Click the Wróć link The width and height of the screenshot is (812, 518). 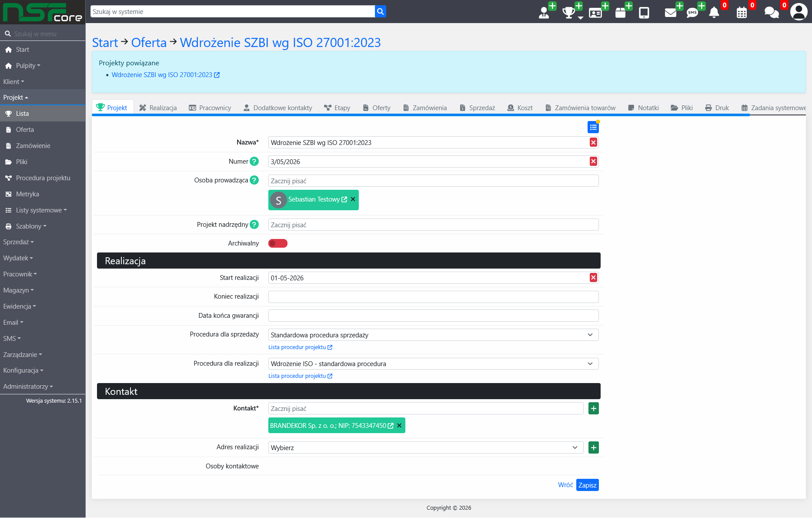click(565, 485)
